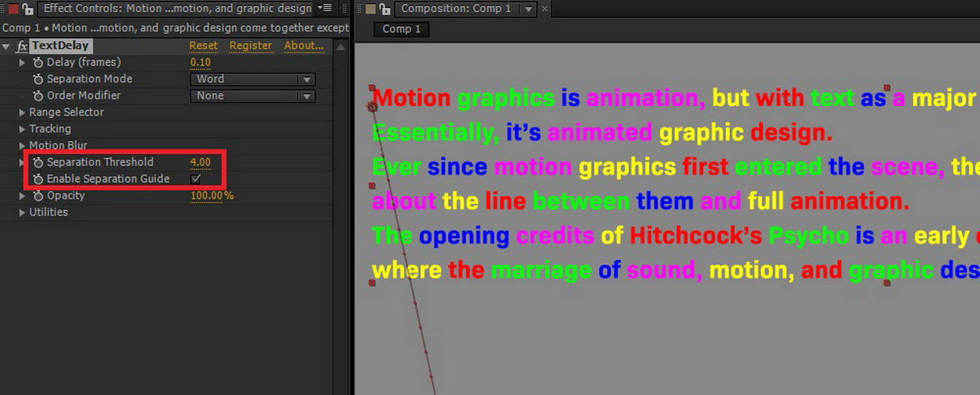980x395 pixels.
Task: Click the Enable Separation Guide label
Action: point(108,179)
